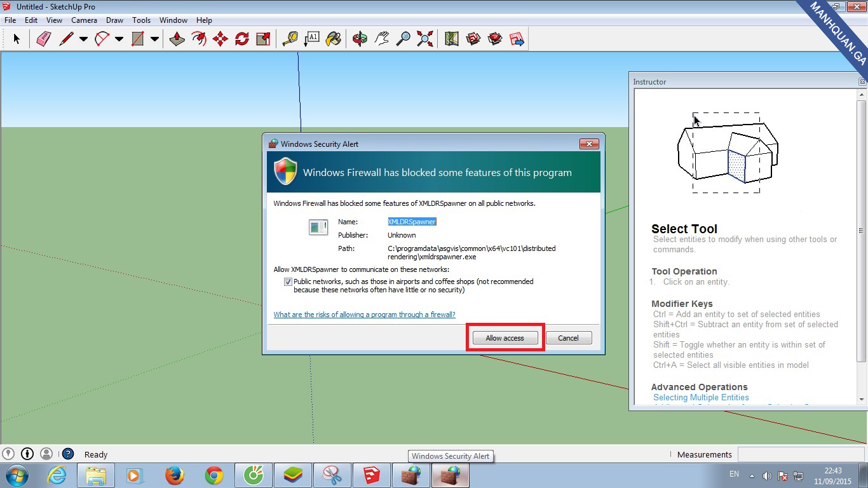Click the Measurements input box

click(x=801, y=454)
